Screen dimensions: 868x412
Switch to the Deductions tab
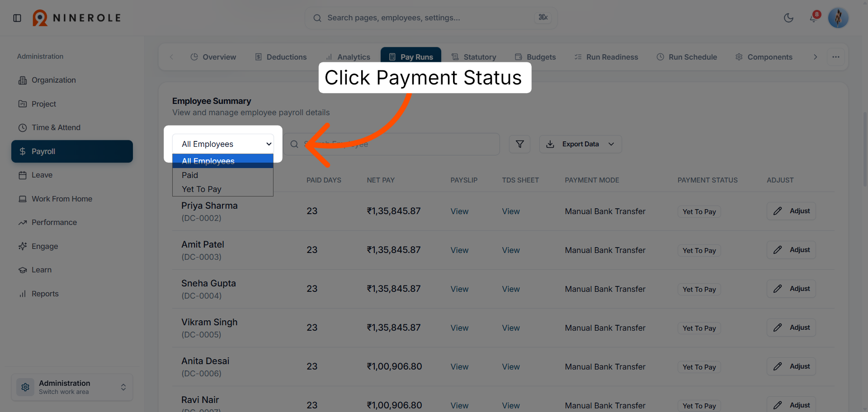281,57
